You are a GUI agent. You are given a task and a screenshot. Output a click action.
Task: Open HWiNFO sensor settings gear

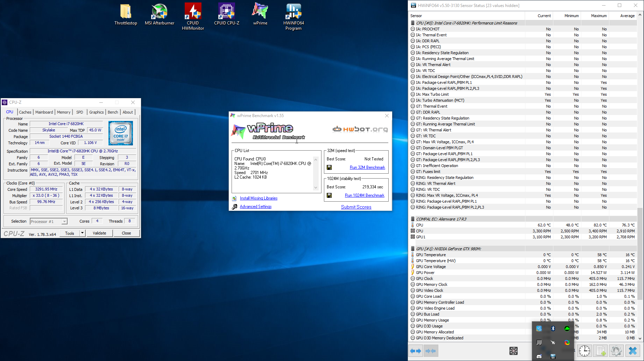[x=616, y=351]
